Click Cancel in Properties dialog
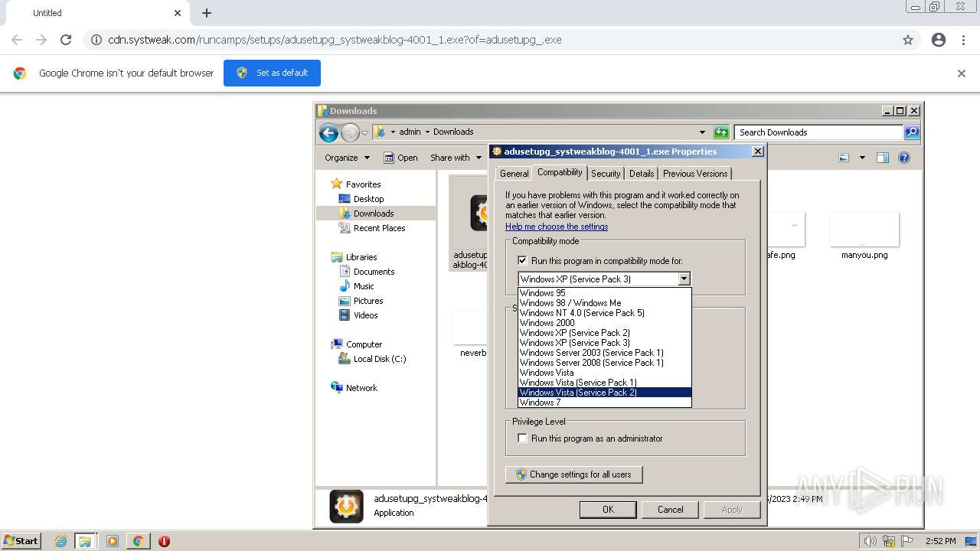 click(x=670, y=510)
